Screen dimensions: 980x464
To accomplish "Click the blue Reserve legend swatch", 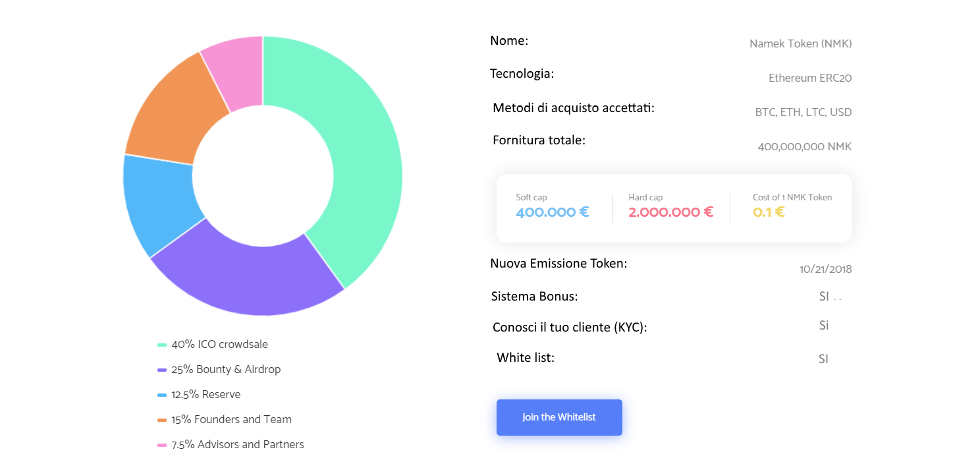I will click(x=162, y=395).
